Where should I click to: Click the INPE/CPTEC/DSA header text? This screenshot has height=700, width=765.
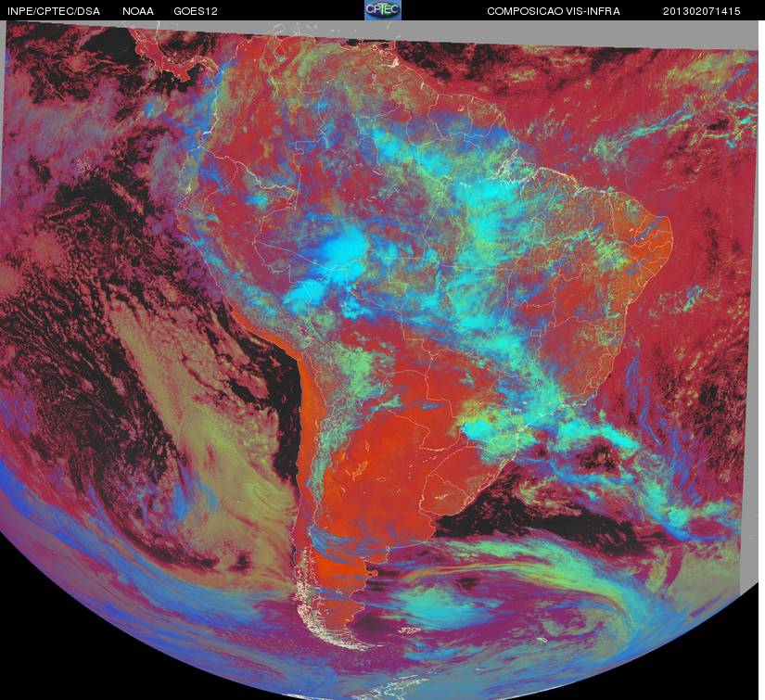(54, 11)
